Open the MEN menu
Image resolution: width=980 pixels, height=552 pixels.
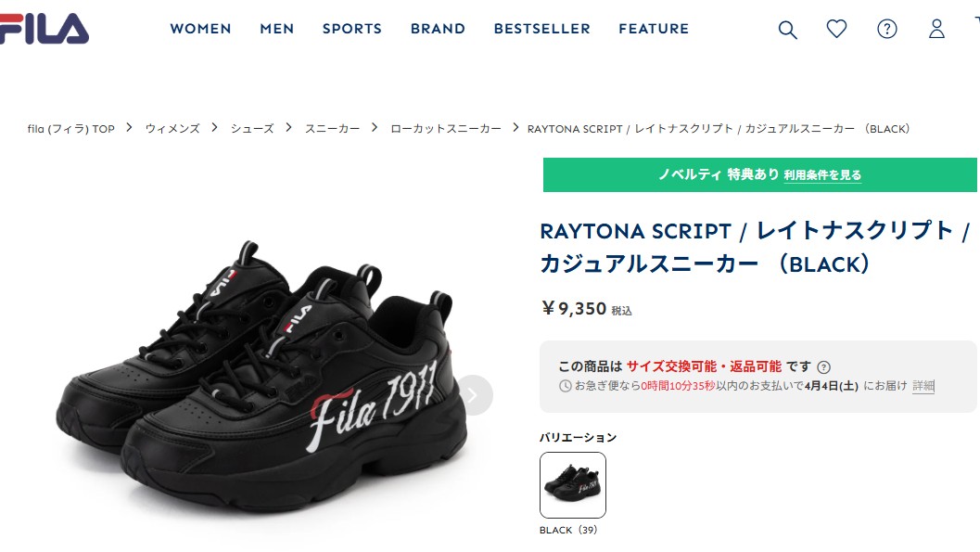click(277, 29)
